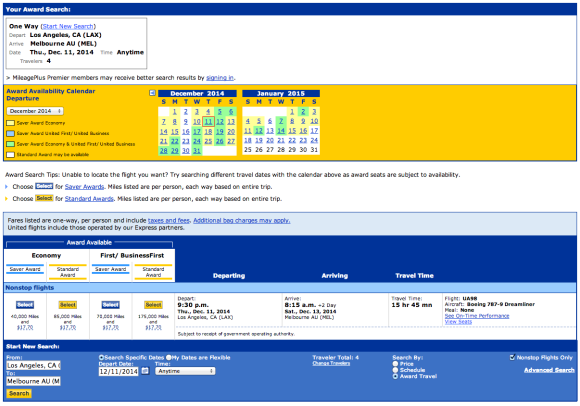Click the Economy Saver Award column header
Screen dimensions: 580x406
(x=25, y=269)
